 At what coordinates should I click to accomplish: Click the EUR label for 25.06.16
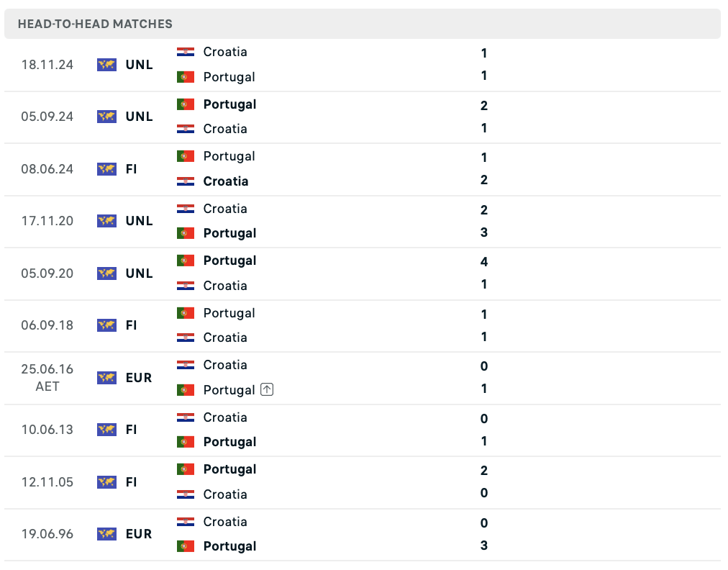point(139,378)
